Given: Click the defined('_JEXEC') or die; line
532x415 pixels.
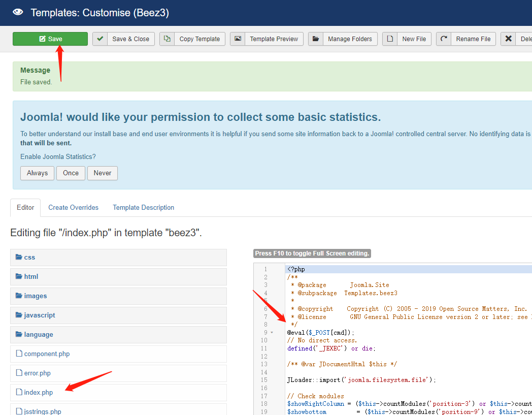Looking at the screenshot, I should 331,348.
